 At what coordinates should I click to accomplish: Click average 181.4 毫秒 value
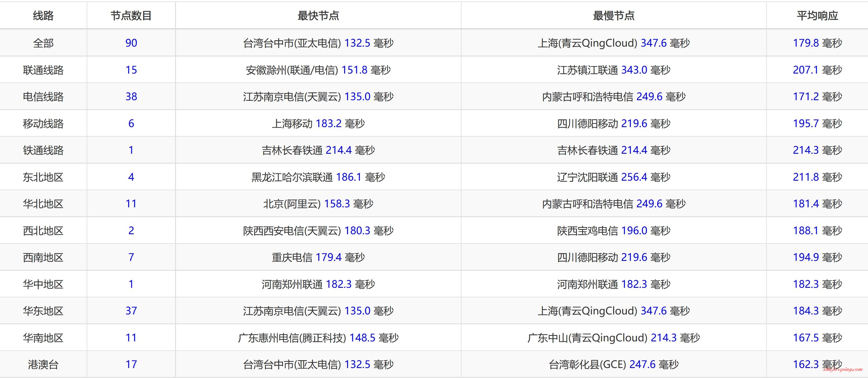817,204
